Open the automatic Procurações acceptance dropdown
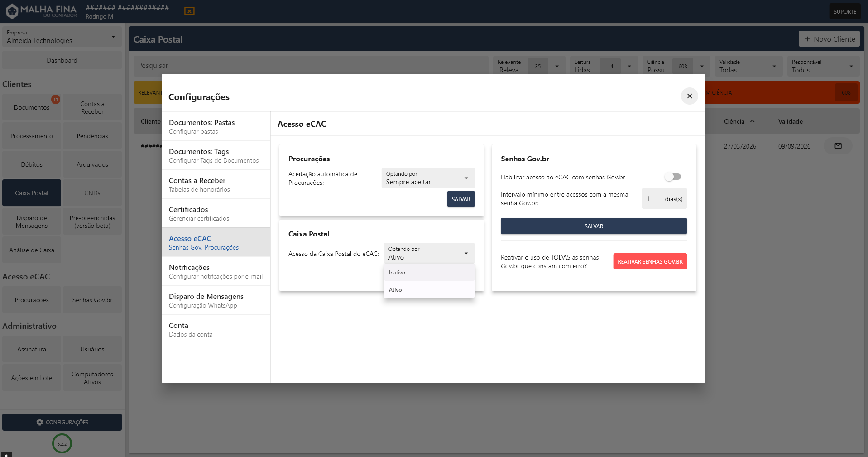Screen dimensions: 868x457 pyautogui.click(x=427, y=178)
